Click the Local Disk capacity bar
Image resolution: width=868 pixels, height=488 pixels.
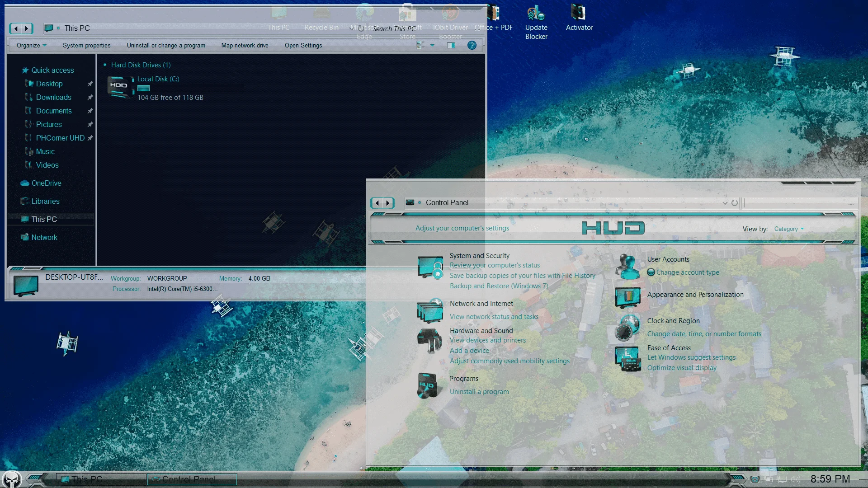point(190,88)
